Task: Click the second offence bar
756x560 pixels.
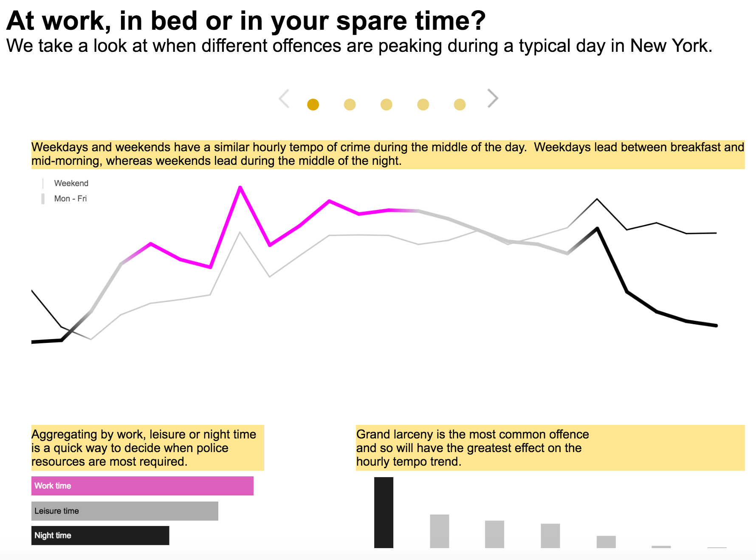Action: tap(440, 531)
